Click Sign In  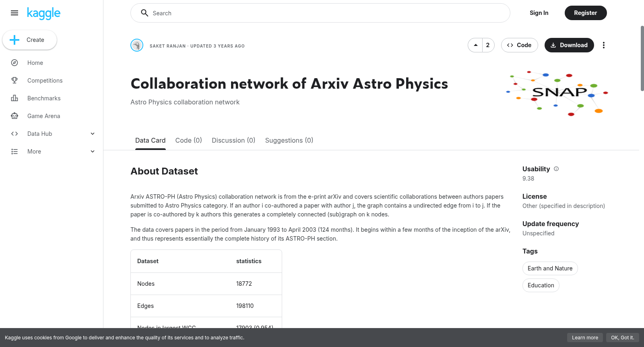(539, 13)
